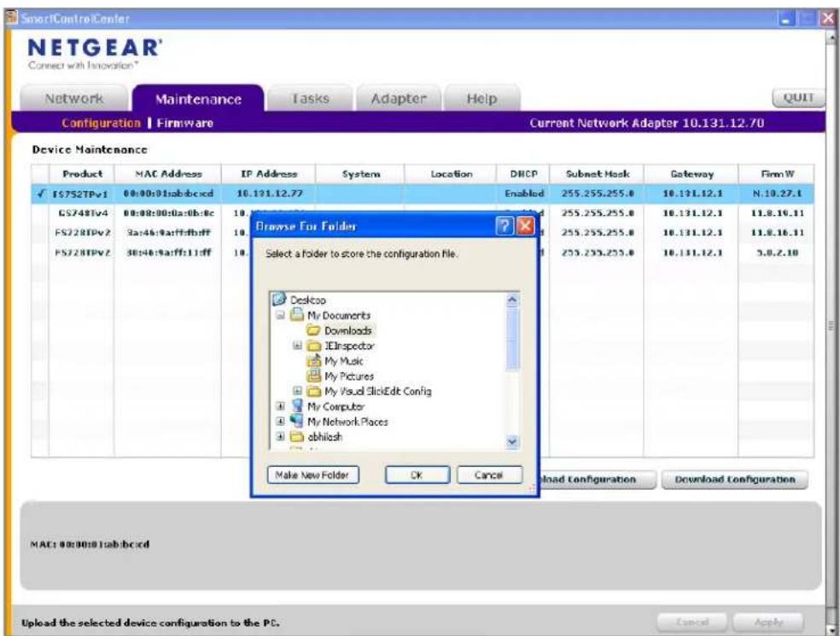The height and width of the screenshot is (636, 840).
Task: Sort by the IP Address column header
Action: pos(268,174)
